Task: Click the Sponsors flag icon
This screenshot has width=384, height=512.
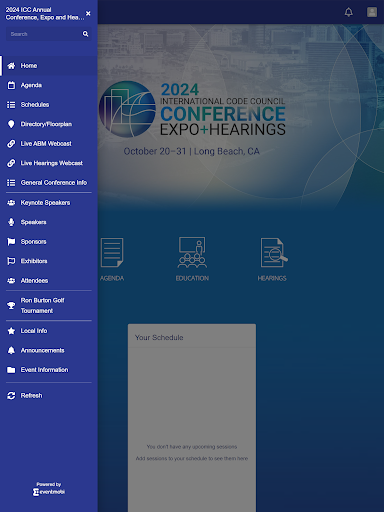Action: click(x=11, y=242)
